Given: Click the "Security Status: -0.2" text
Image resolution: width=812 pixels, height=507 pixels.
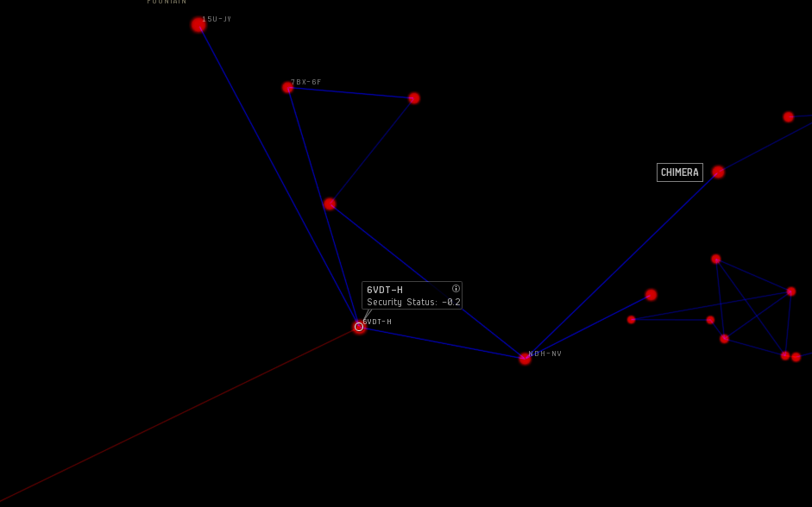Looking at the screenshot, I should point(413,302).
